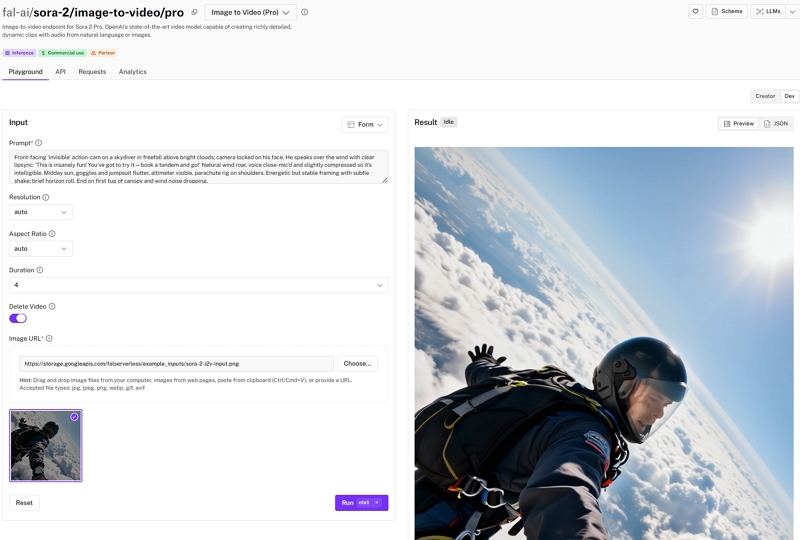
Task: Open the info icon beside Image to Video (Pro)
Action: click(x=305, y=12)
